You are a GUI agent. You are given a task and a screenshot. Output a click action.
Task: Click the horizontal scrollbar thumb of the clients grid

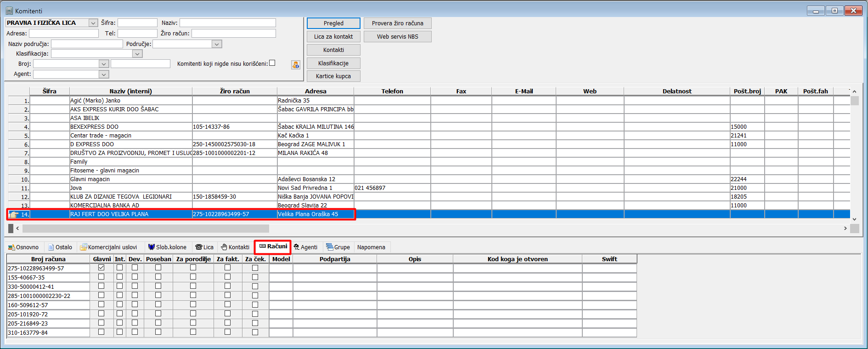(146, 229)
